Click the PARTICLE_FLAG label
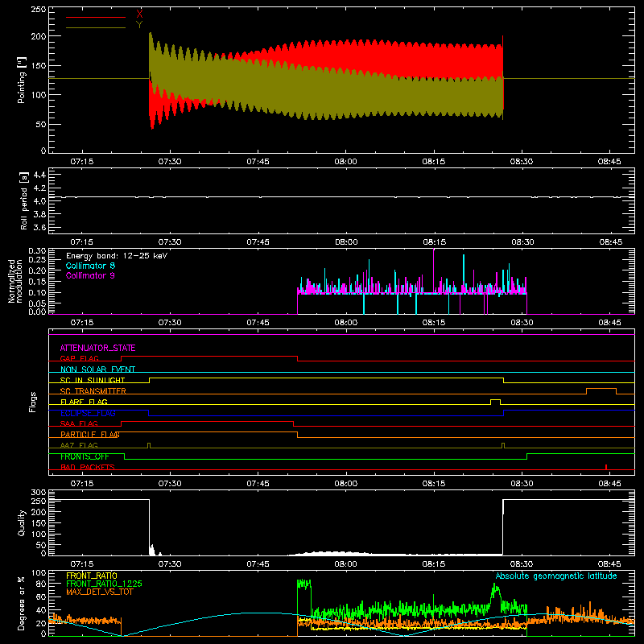Screen dimensions: 644x644 coord(90,434)
